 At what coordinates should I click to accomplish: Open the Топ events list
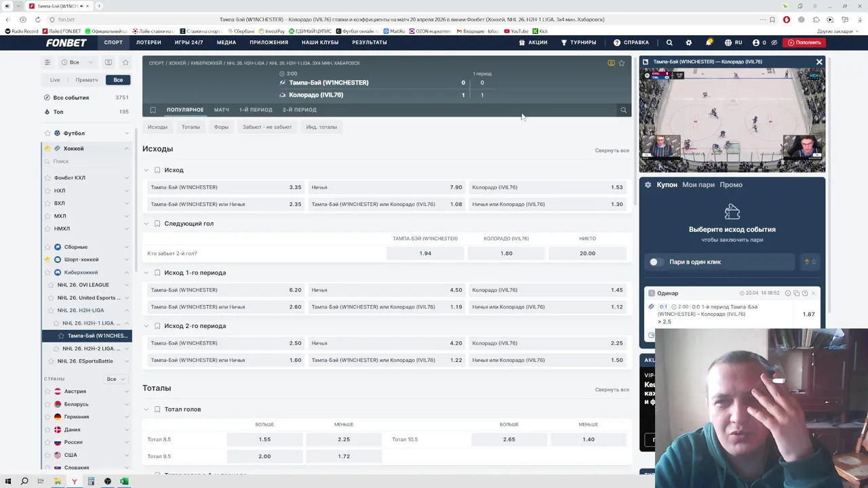pyautogui.click(x=86, y=112)
